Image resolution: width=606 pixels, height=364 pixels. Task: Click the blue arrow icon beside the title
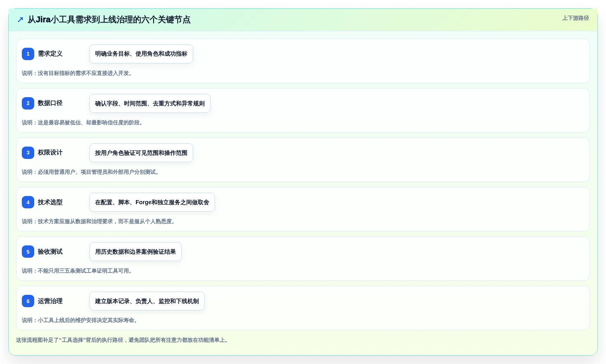[x=20, y=20]
